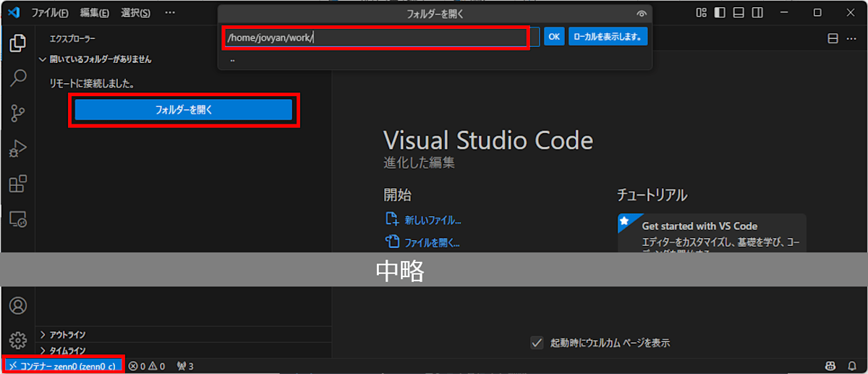
Task: Click the remote container status indicator zenn0
Action: click(62, 366)
